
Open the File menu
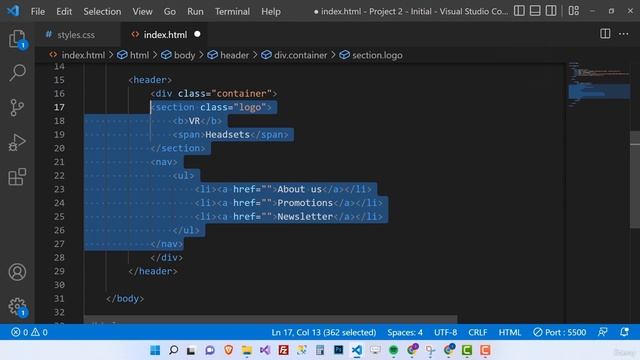[x=38, y=11]
